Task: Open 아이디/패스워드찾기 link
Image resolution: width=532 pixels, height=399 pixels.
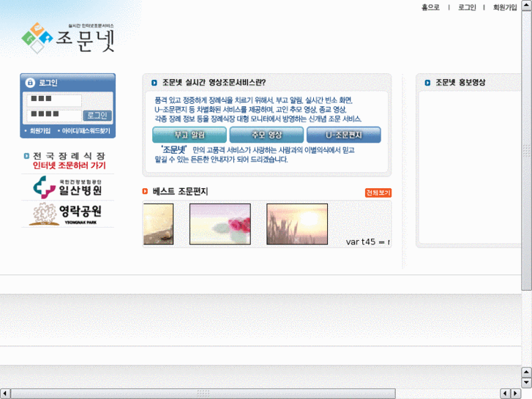Action: point(86,131)
